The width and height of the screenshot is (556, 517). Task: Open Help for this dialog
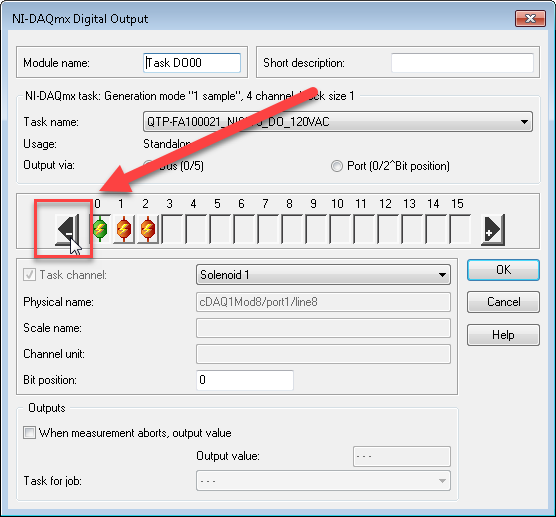[503, 335]
